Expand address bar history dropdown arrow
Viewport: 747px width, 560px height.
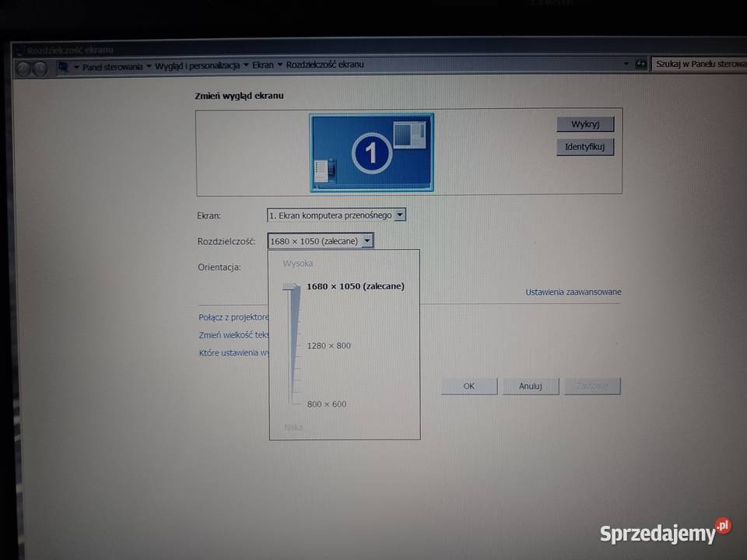pyautogui.click(x=626, y=65)
